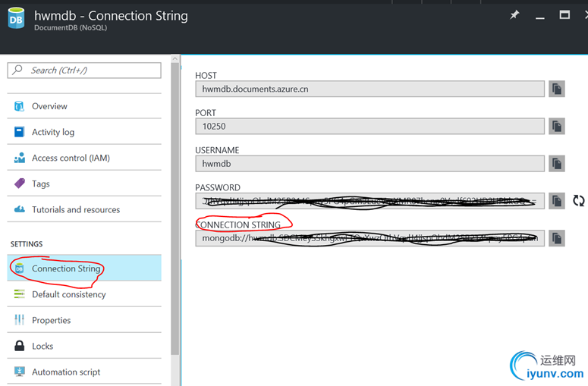Image resolution: width=588 pixels, height=386 pixels.
Task: Click the CONNECTION STRING mongodb field
Action: coord(369,238)
